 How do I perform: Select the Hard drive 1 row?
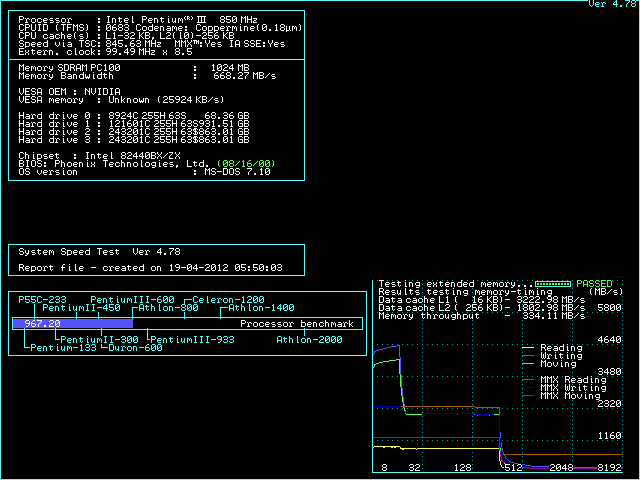tap(134, 124)
